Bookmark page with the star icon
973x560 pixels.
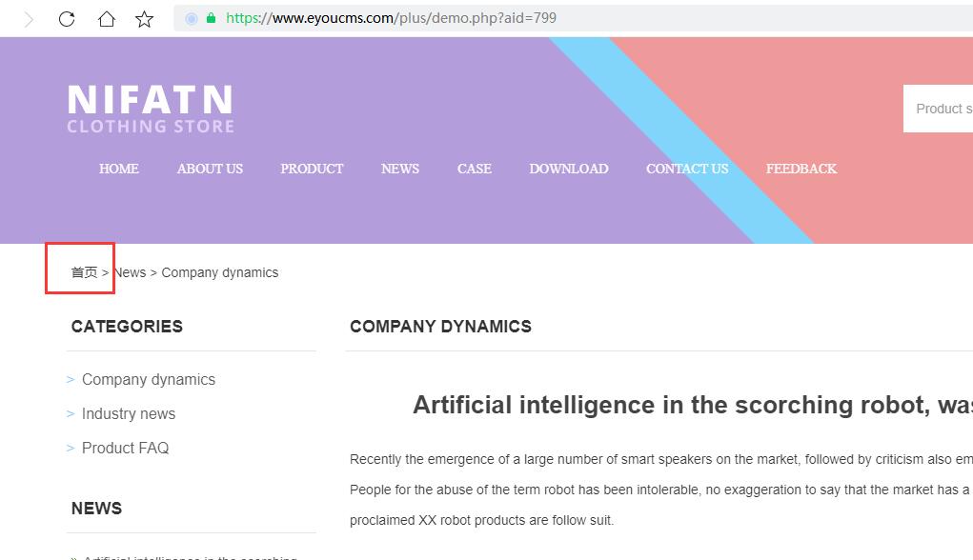(145, 19)
